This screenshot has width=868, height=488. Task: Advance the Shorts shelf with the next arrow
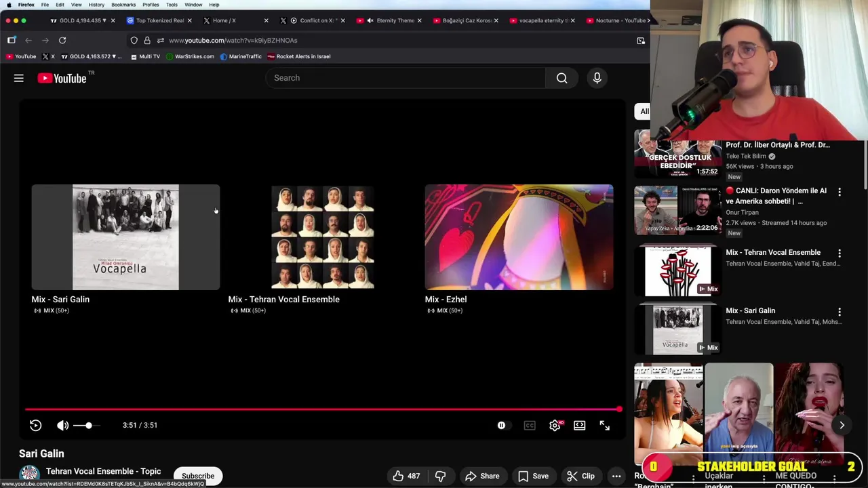(842, 425)
